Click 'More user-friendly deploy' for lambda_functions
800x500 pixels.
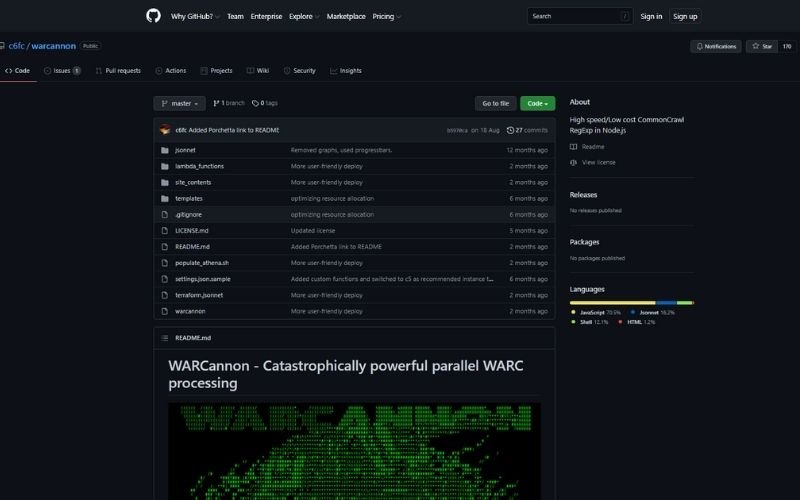pos(327,166)
